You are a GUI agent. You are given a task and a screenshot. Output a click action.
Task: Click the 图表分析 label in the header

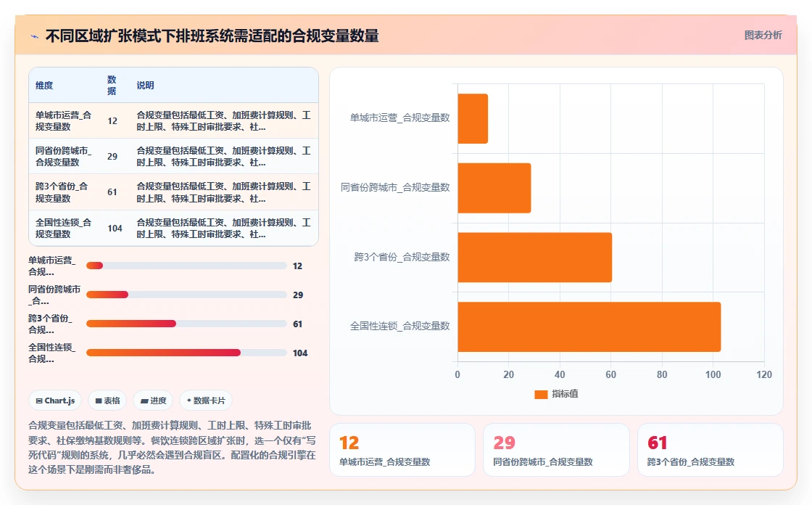763,36
